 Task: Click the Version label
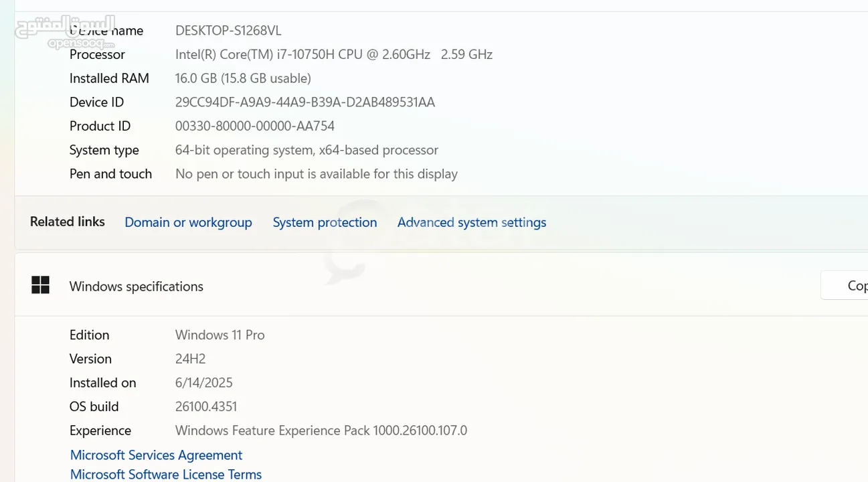90,359
